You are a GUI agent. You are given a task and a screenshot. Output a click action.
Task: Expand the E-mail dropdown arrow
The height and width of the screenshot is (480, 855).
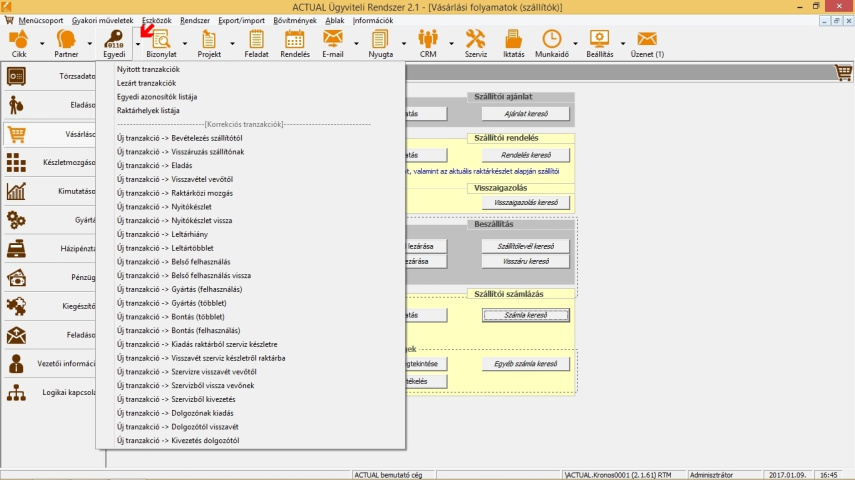(x=354, y=44)
